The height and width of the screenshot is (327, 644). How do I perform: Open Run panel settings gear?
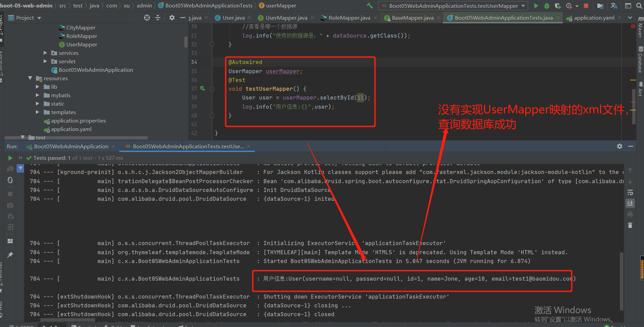(620, 146)
